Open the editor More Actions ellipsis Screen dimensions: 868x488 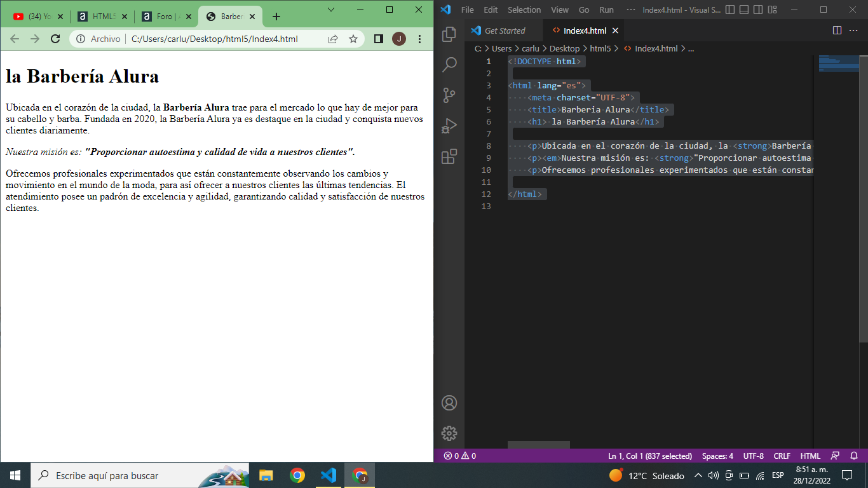coord(854,30)
